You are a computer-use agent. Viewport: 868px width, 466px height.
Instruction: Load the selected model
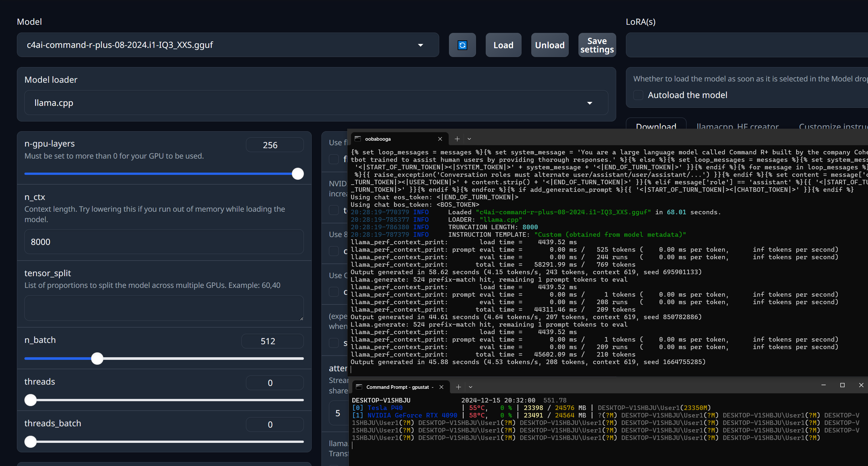tap(503, 45)
